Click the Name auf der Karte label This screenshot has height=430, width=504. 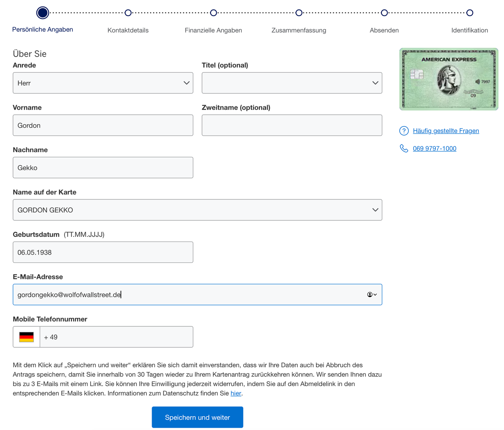click(44, 192)
